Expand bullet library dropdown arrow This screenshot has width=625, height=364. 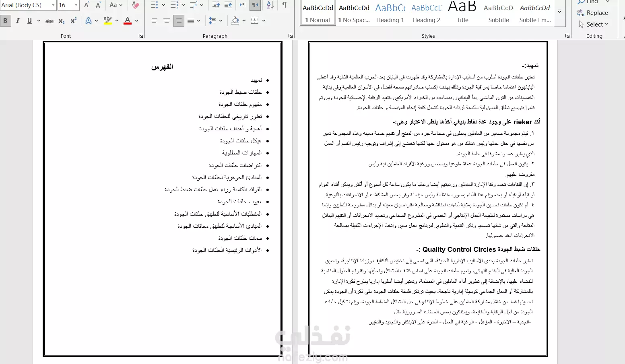[163, 5]
